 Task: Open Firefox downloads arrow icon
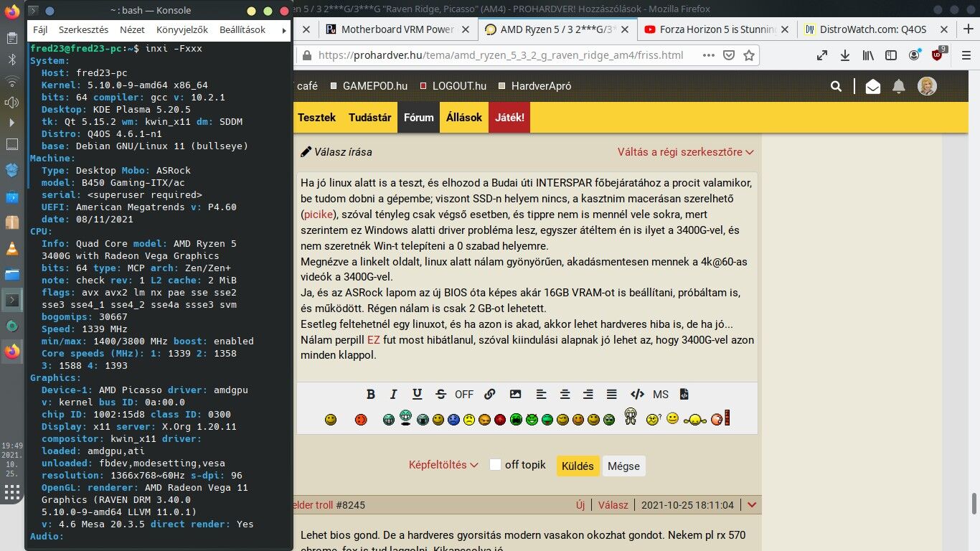[x=845, y=55]
